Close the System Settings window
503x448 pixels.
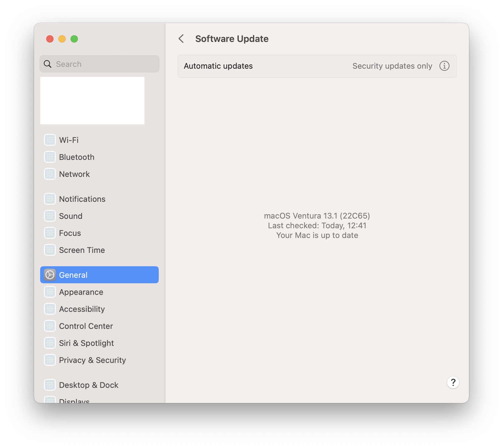click(x=50, y=39)
